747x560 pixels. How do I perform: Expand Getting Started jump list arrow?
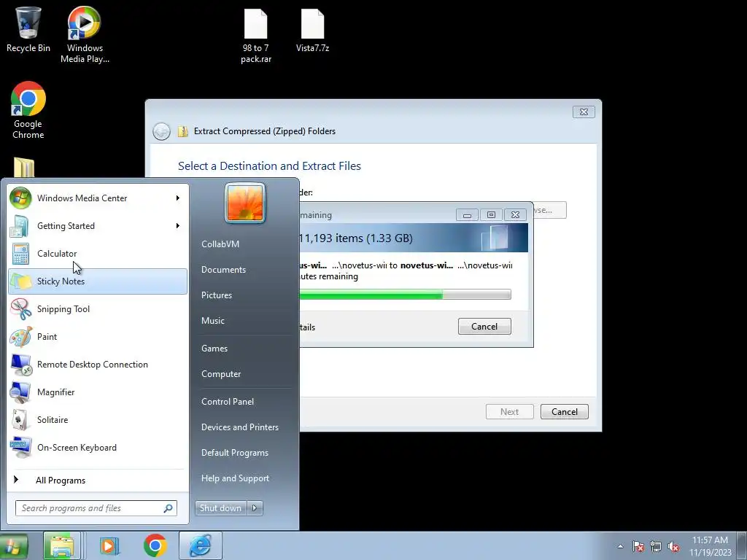pyautogui.click(x=178, y=226)
